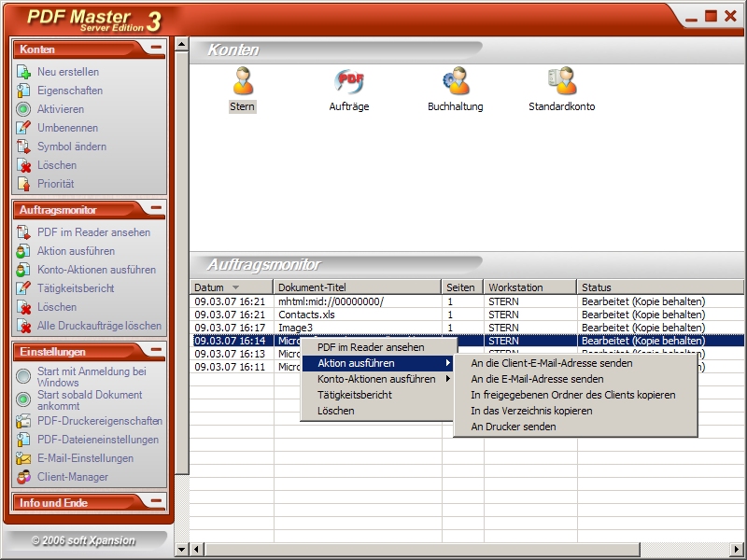
Task: Select the Stern account icon
Action: pos(243,81)
